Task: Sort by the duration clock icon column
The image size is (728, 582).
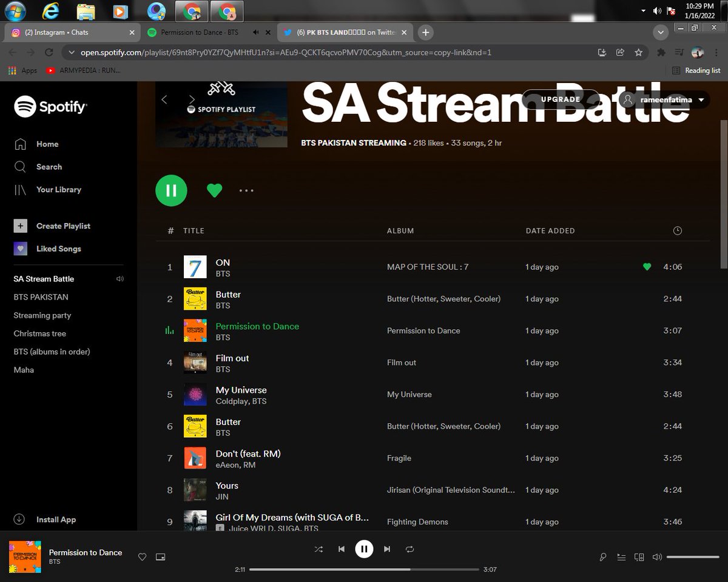Action: pyautogui.click(x=678, y=230)
